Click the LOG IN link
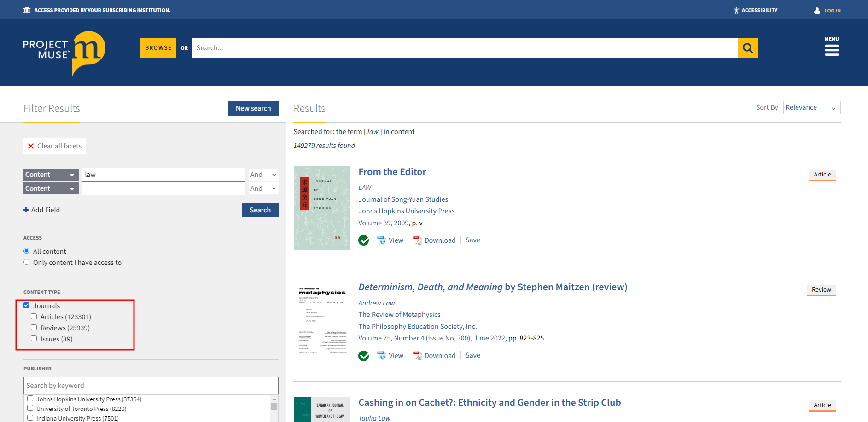 click(x=832, y=11)
